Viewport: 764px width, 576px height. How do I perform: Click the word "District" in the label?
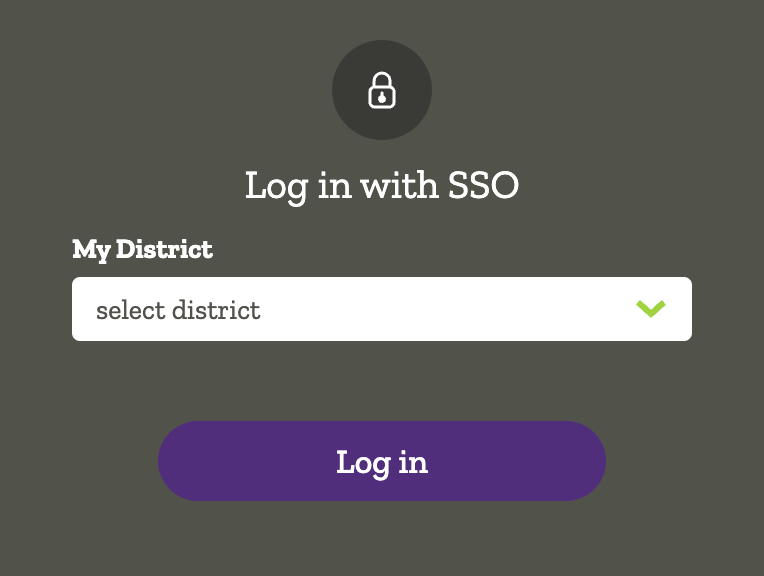164,249
